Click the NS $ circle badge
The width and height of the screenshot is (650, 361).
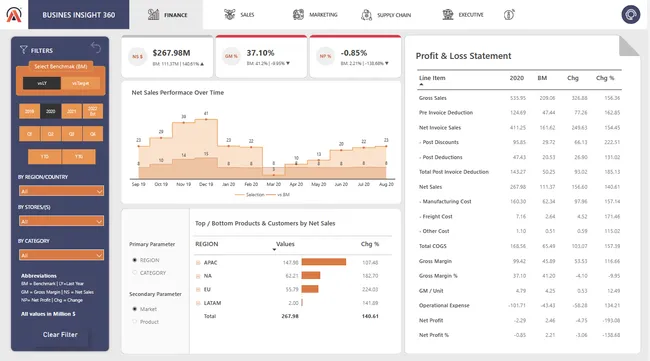pyautogui.click(x=137, y=56)
